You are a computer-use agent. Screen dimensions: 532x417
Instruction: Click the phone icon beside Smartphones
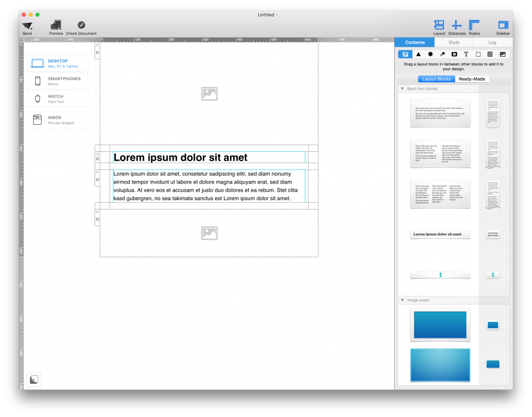click(x=37, y=81)
